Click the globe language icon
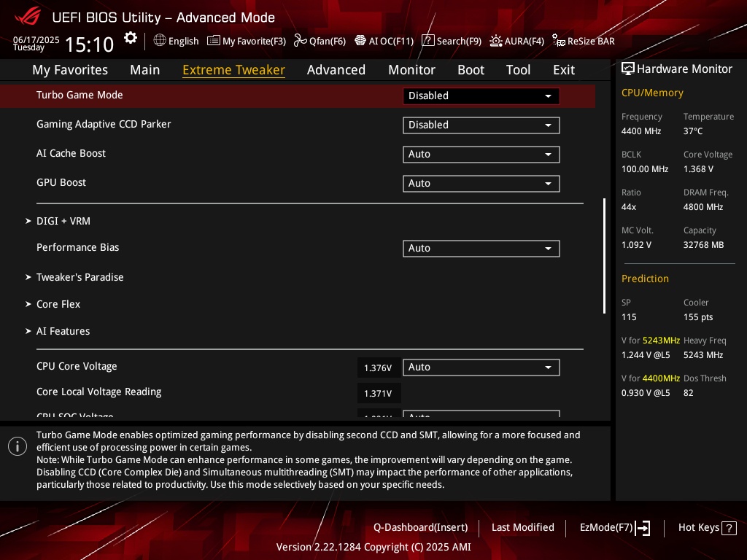Image resolution: width=747 pixels, height=560 pixels. point(160,41)
